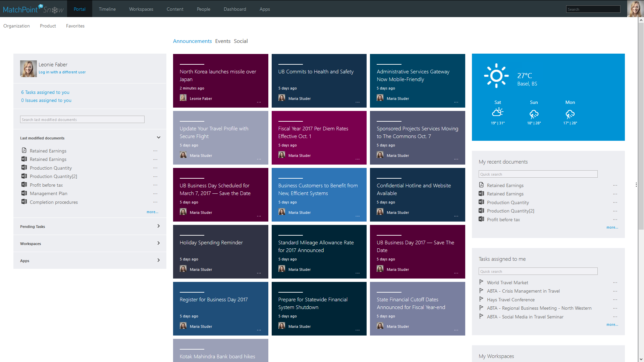Viewport: 644px width, 362px height.
Task: Open the Timeline menu item
Action: coord(107,9)
